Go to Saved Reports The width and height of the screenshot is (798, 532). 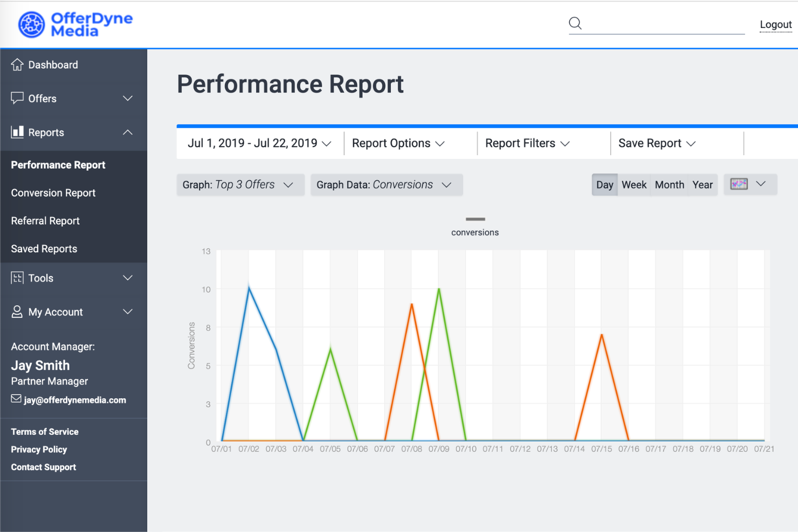pos(44,248)
